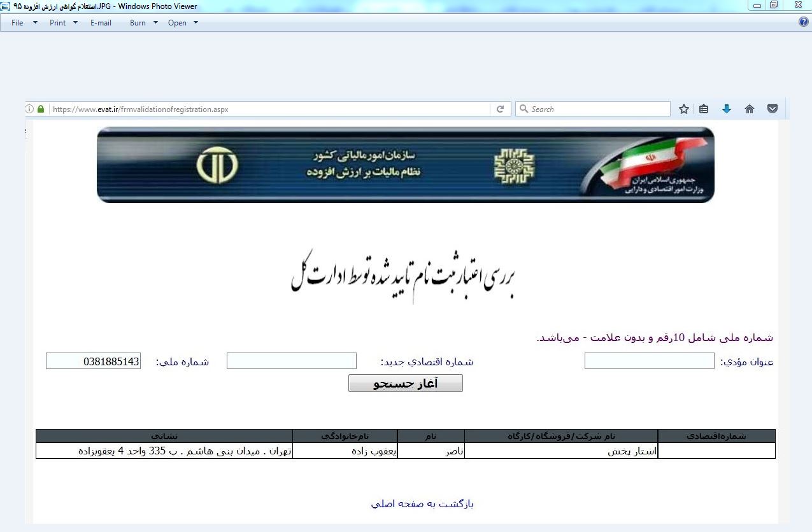Click the bookmark star icon in browser toolbar

point(684,109)
